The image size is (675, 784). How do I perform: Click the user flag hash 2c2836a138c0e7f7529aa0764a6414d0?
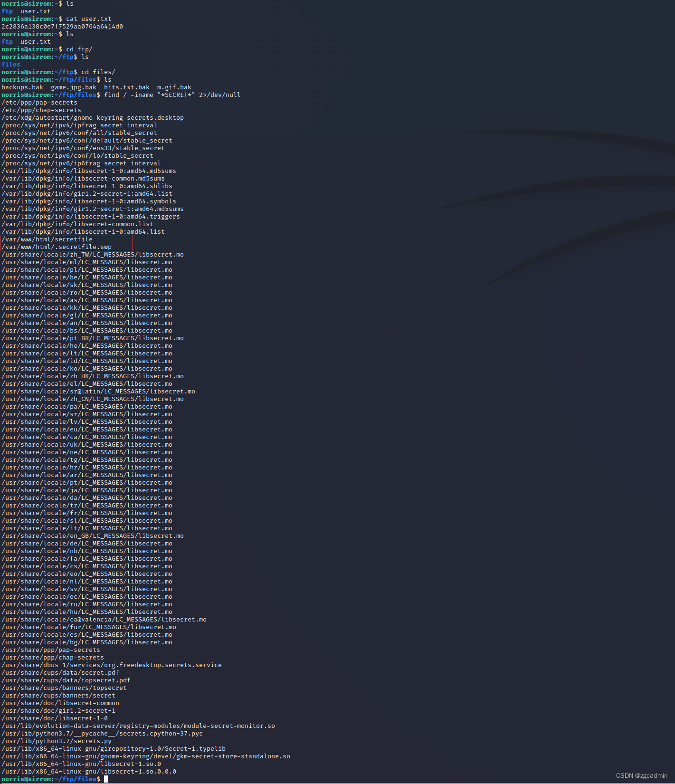(62, 27)
